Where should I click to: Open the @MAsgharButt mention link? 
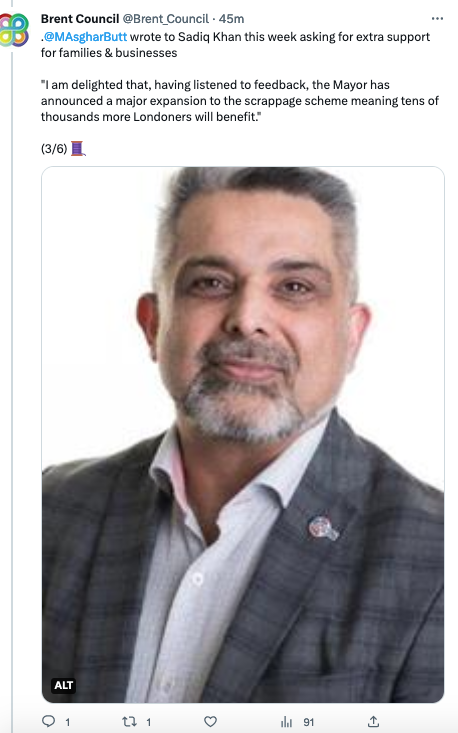[x=85, y=37]
